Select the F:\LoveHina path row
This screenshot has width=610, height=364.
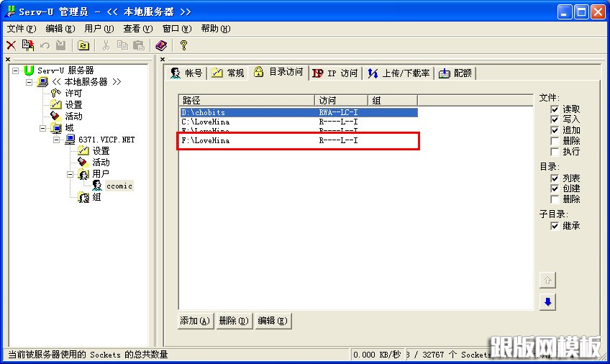pos(299,140)
